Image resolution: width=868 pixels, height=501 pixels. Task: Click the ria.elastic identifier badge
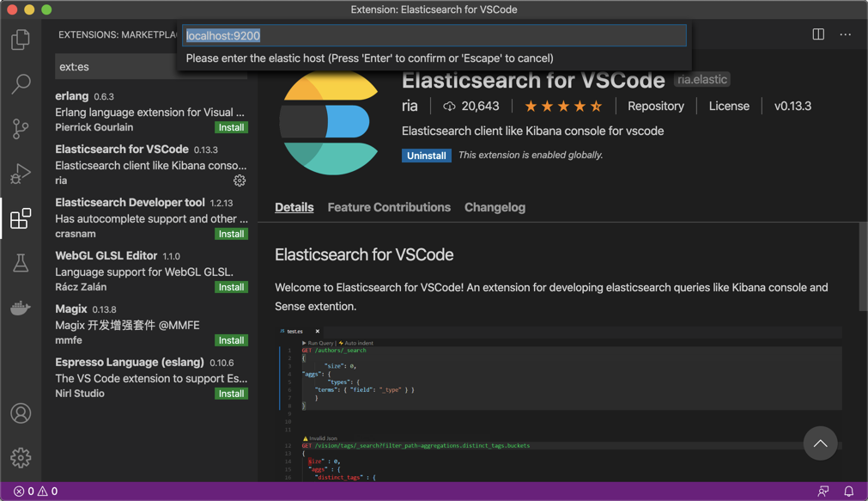[x=702, y=80]
